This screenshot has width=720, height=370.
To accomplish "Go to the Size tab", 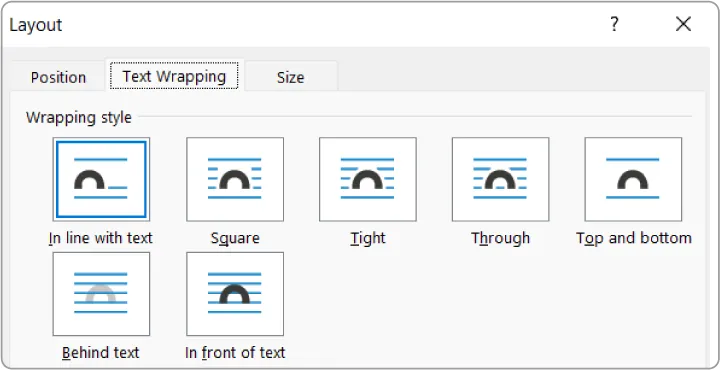I will (291, 77).
